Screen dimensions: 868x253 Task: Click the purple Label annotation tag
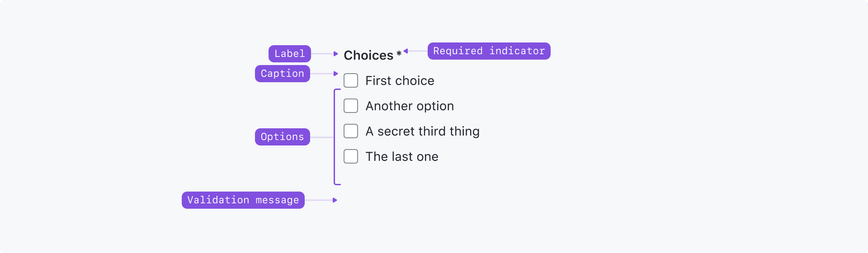[x=290, y=54]
